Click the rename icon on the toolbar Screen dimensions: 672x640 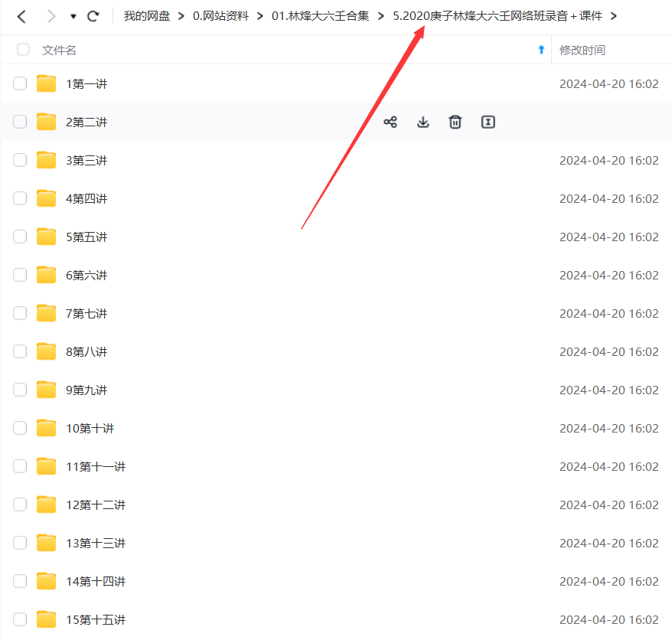pos(488,122)
